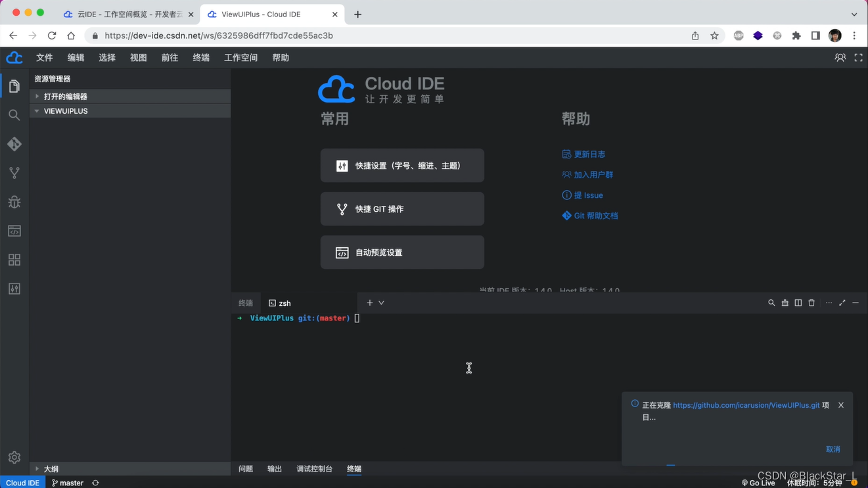Click 取消 to cancel cloning

(833, 449)
